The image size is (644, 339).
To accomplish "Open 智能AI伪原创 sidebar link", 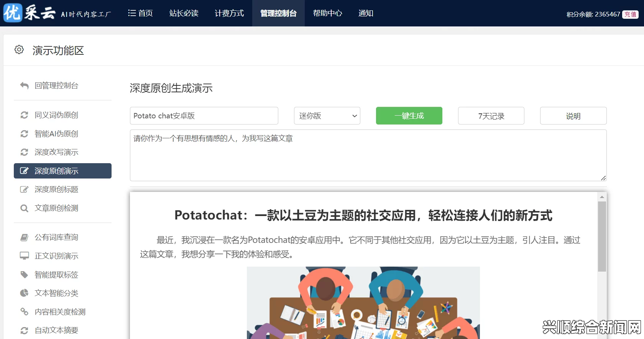I will (x=56, y=134).
